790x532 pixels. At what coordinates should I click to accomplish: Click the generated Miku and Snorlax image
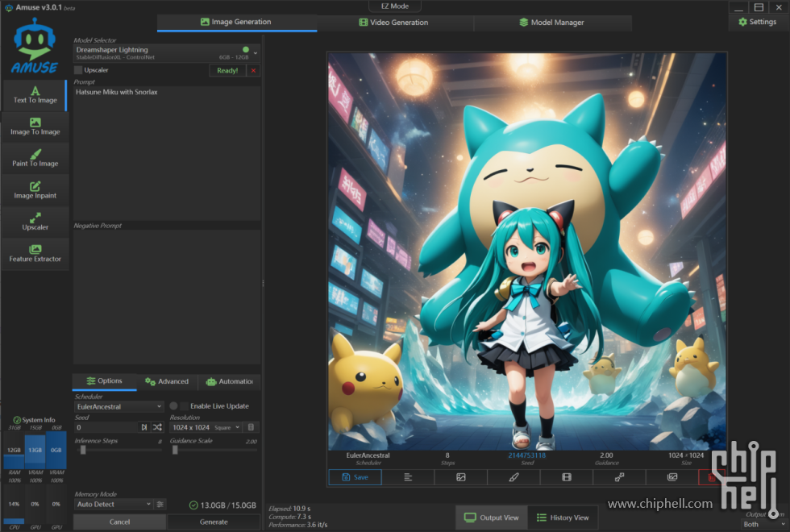tap(527, 251)
